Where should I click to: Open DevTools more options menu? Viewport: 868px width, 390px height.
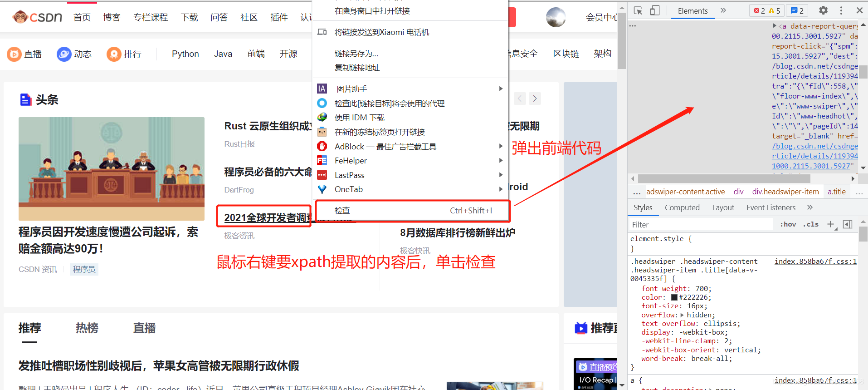841,10
